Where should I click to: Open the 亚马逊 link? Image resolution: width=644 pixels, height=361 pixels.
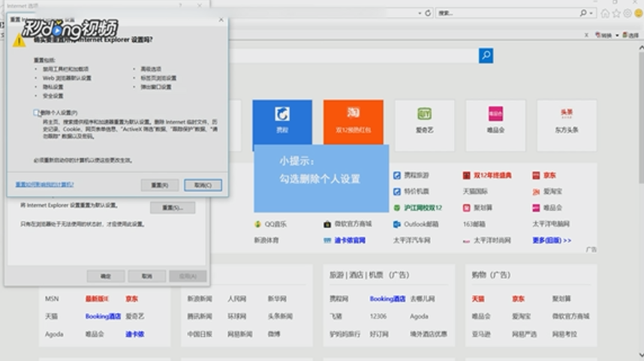[481, 334]
